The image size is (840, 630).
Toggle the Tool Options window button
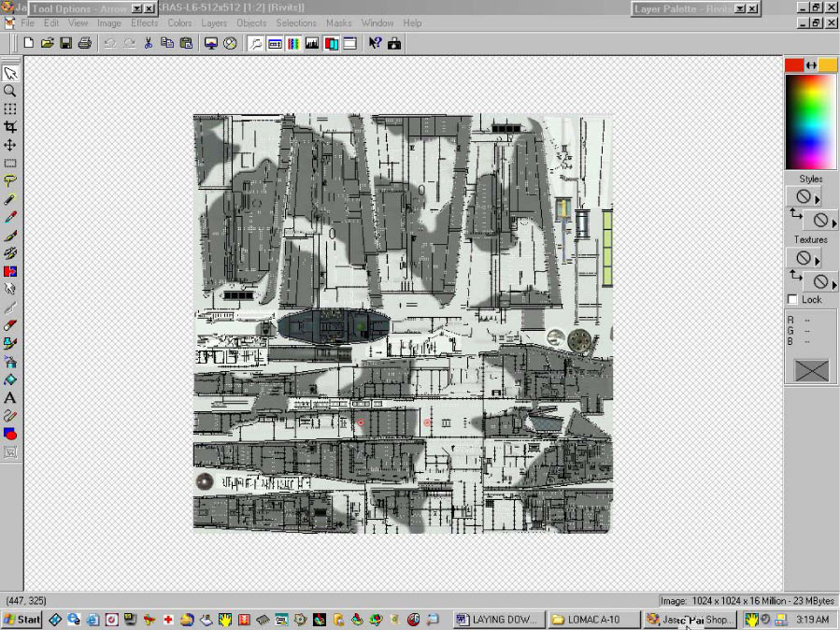tap(275, 43)
